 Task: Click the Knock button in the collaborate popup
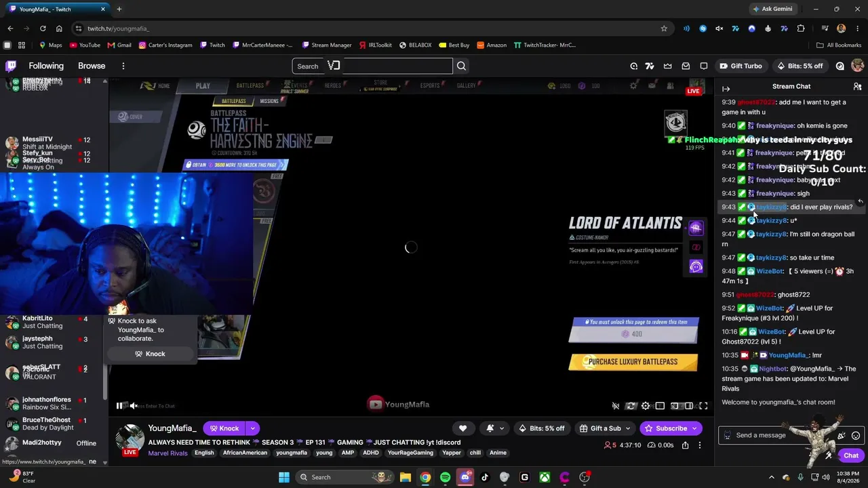point(150,354)
